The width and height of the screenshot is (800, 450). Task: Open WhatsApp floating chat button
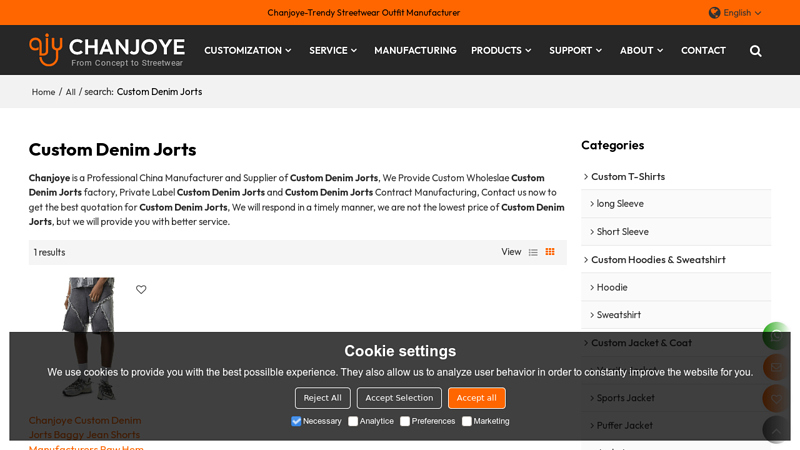[776, 336]
